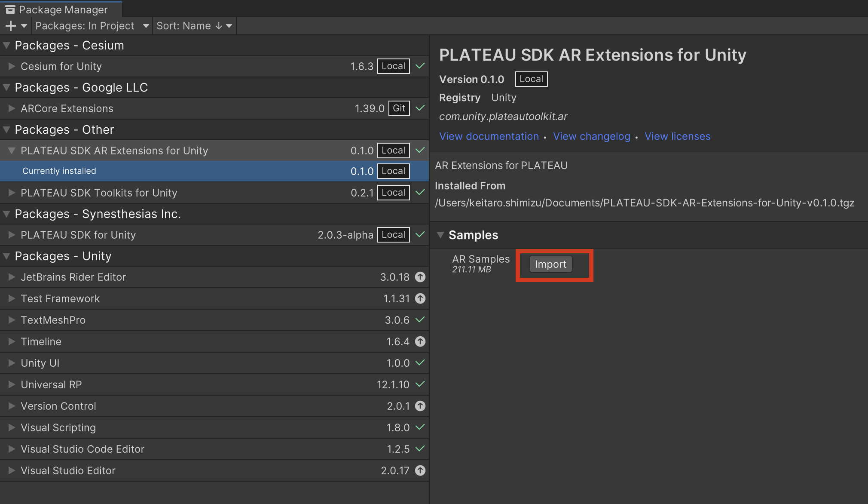Click update arrow icon for JetBrains Rider Editor
Screen dimensions: 868x504
[420, 277]
